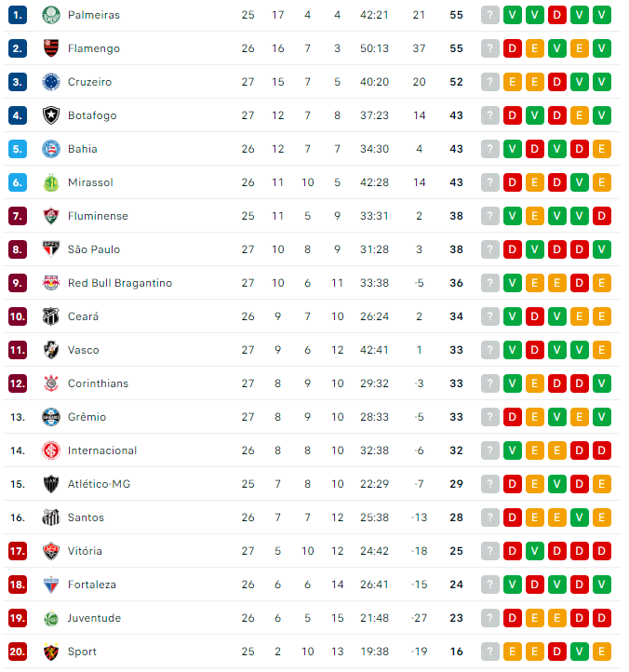Viewport: 629px width, 672px height.
Task: Click the Red Bull Bragantino crest icon
Action: (x=50, y=283)
